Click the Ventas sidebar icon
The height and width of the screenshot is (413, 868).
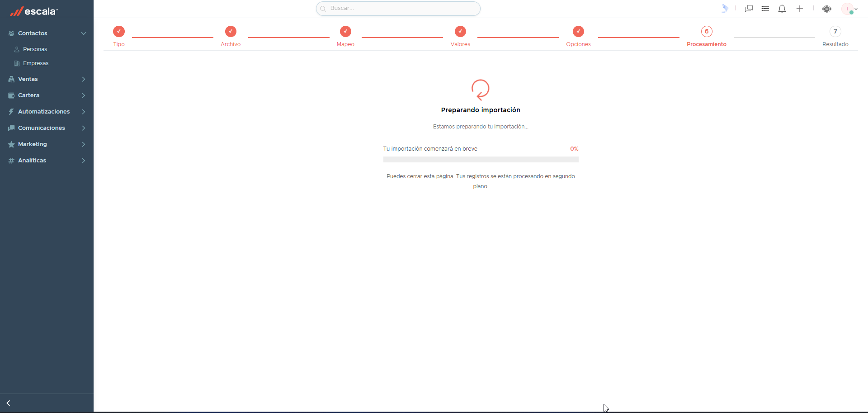point(11,79)
